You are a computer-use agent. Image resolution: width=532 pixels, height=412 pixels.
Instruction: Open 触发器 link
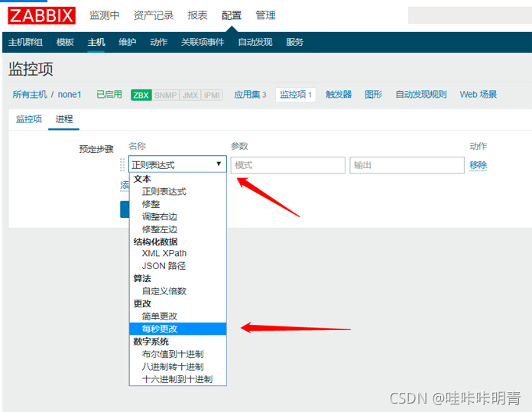[339, 94]
